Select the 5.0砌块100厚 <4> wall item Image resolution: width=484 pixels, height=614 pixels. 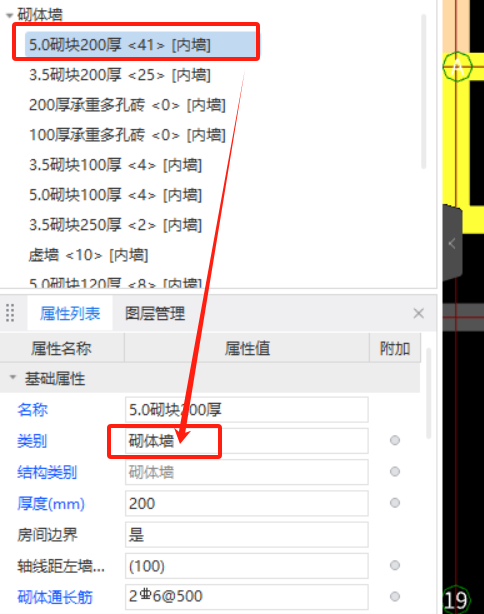tap(116, 195)
